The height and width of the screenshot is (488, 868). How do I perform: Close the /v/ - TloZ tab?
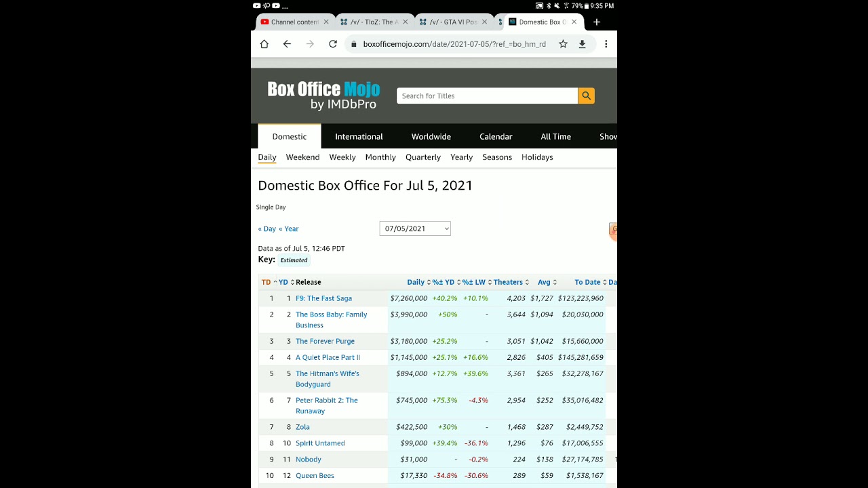pos(406,22)
